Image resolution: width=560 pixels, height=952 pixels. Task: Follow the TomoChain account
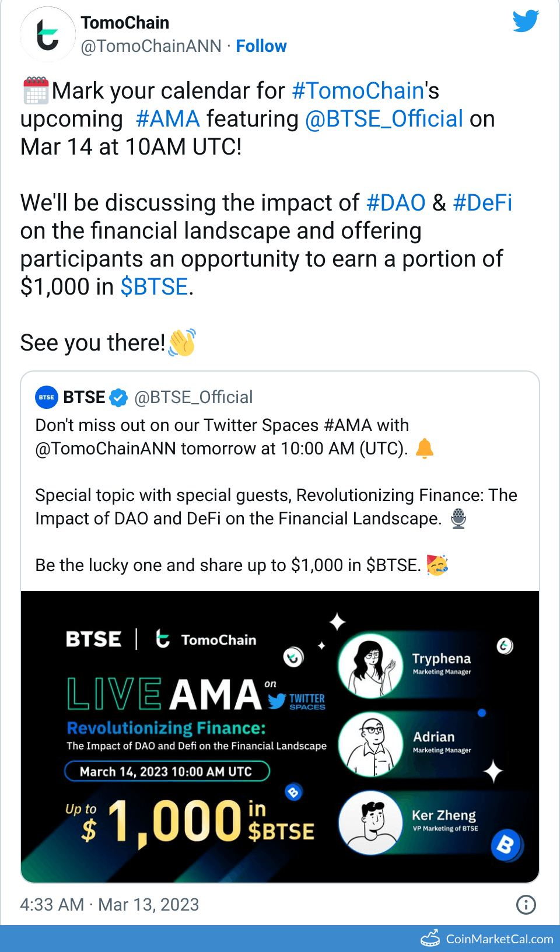261,46
